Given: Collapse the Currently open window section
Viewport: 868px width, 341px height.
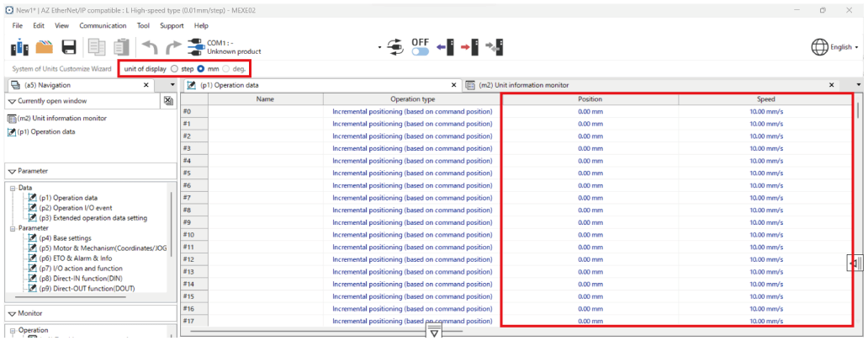Looking at the screenshot, I should pyautogui.click(x=12, y=102).
